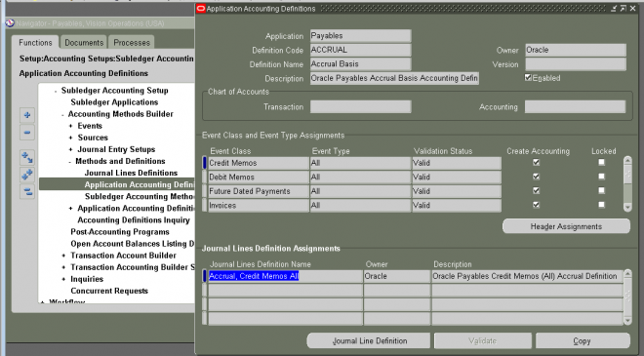Expand the Sources tree node
Screen dimensions: 644x356
coord(70,138)
